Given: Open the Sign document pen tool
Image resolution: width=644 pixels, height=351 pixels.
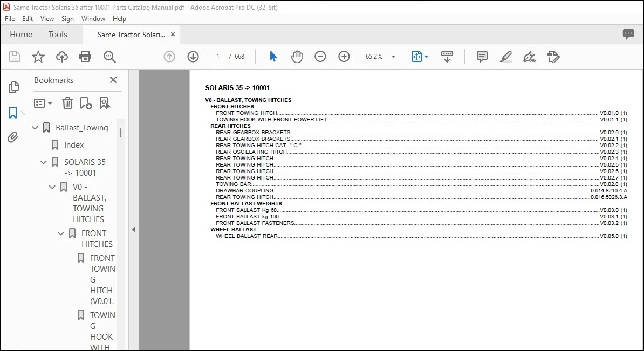Looking at the screenshot, I should click(530, 57).
